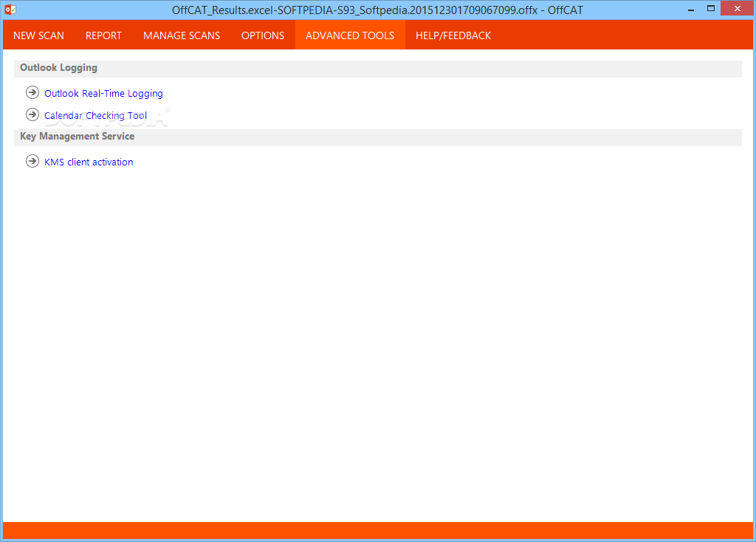Click the Outlook Logging section header
Image resolution: width=756 pixels, height=542 pixels.
377,69
